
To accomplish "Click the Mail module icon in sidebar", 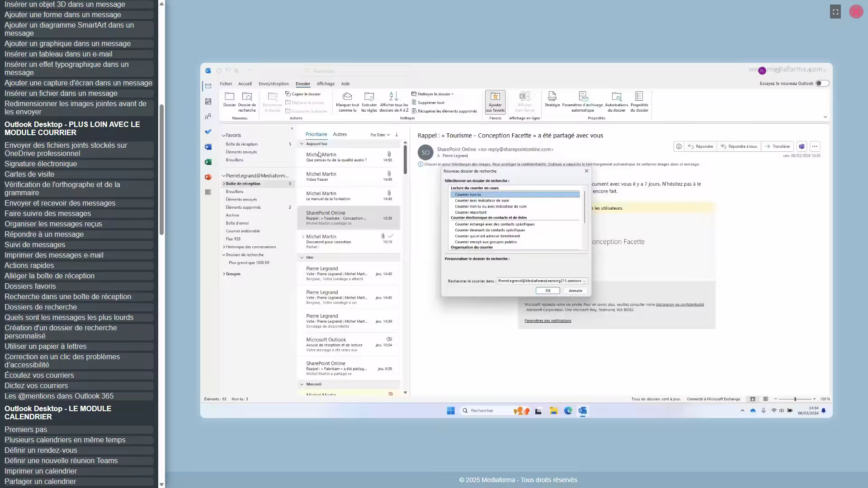I will coord(208,86).
